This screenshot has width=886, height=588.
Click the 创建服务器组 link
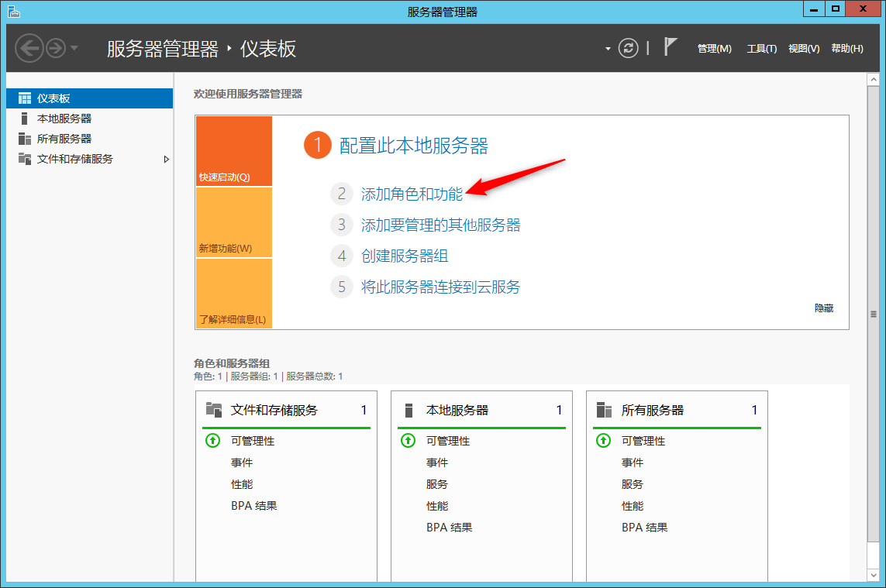coord(405,256)
